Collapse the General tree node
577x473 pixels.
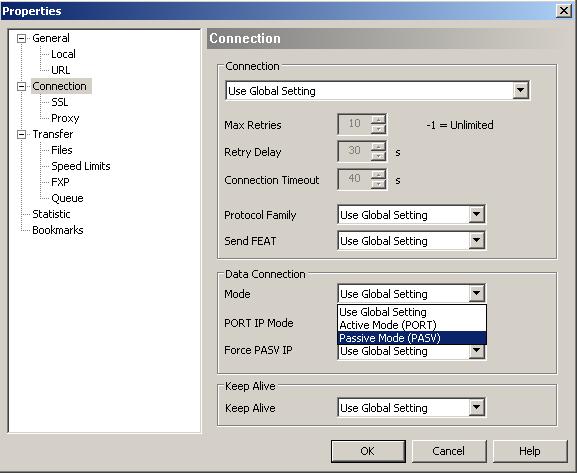(22, 38)
